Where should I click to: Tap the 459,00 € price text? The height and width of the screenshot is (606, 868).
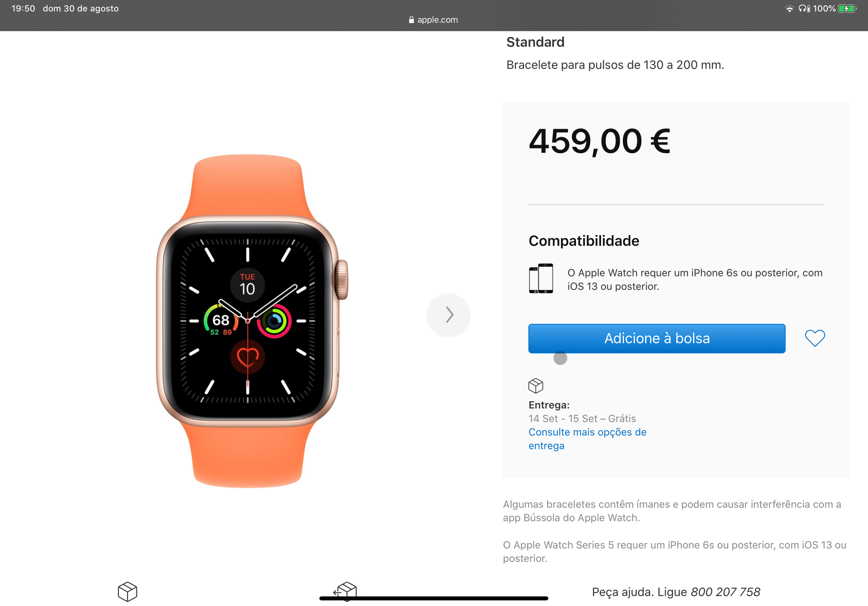tap(599, 141)
